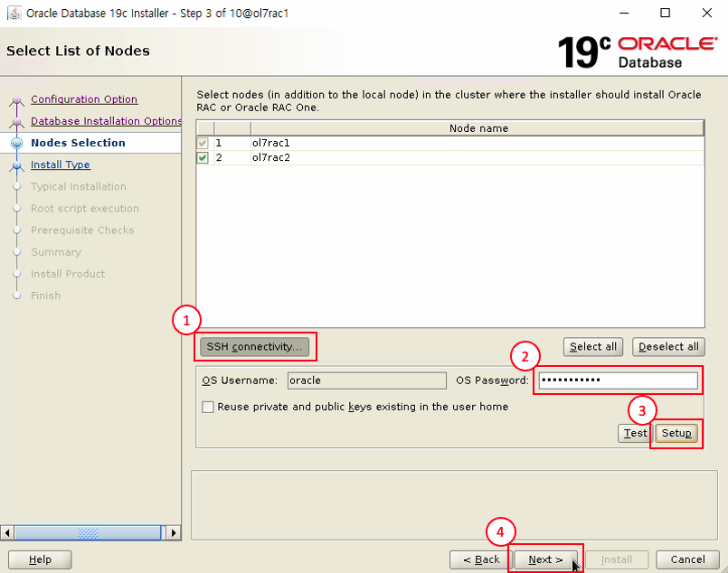Enable reuse private and public keys option
Image resolution: width=728 pixels, height=573 pixels.
pos(208,407)
